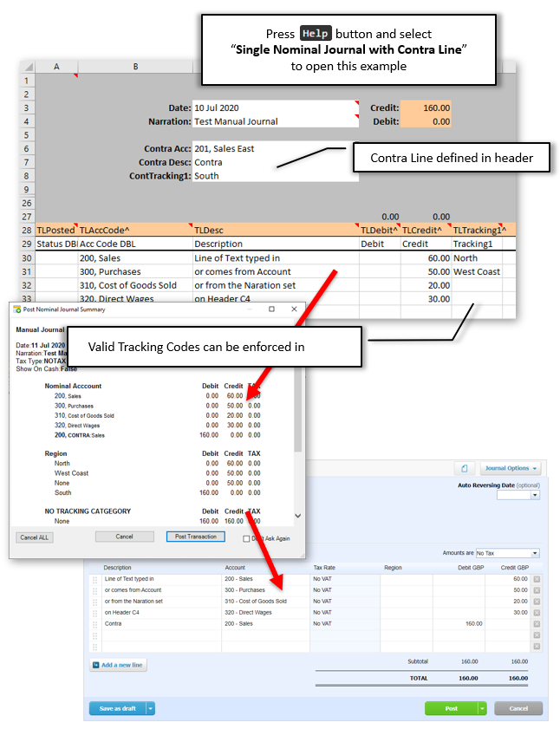Tick the Don't Ask Again checkbox
560x729 pixels.
246,539
